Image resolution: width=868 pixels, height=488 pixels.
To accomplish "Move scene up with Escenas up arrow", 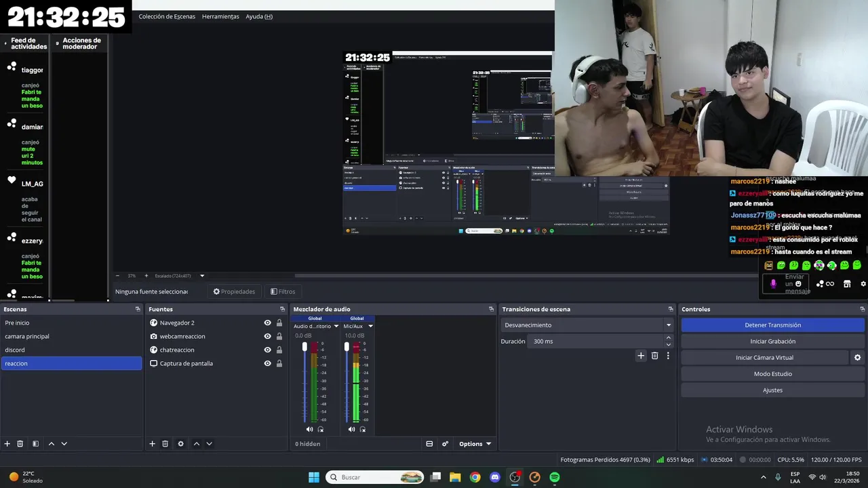I will coord(51,444).
